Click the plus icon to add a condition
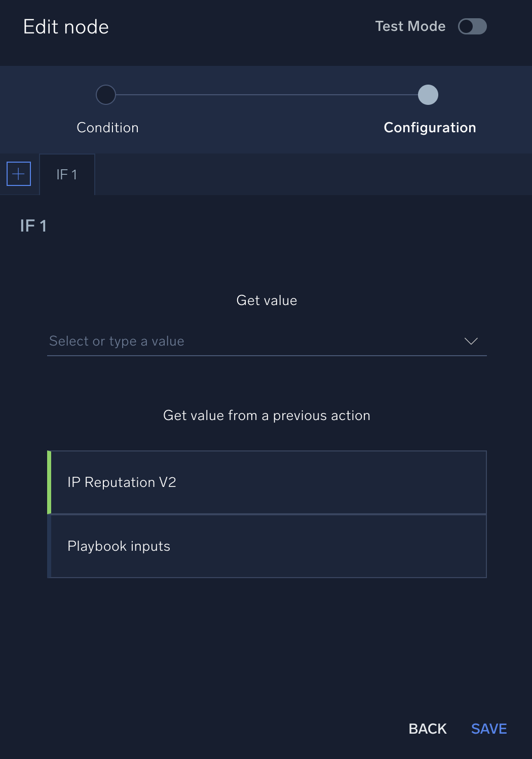This screenshot has height=759, width=532. pyautogui.click(x=19, y=174)
